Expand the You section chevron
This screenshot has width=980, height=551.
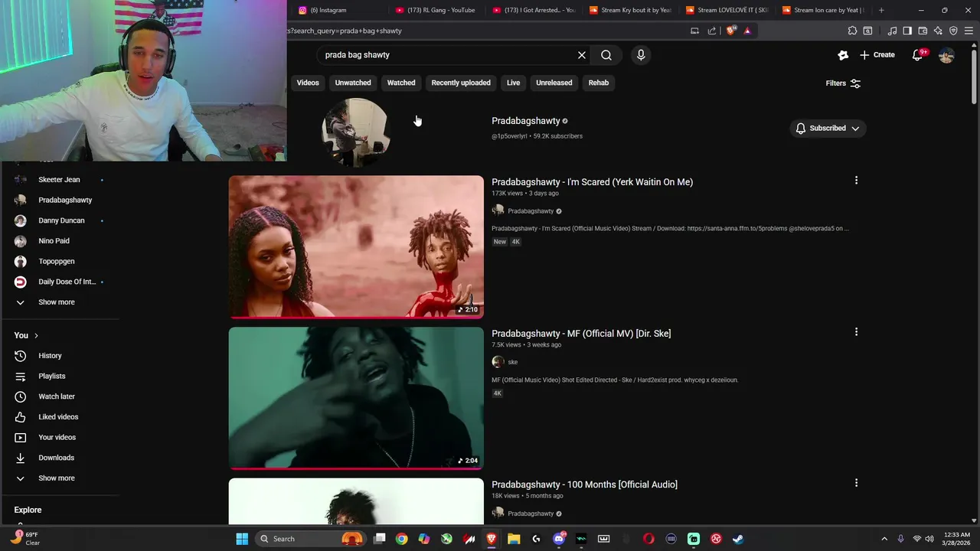[36, 336]
